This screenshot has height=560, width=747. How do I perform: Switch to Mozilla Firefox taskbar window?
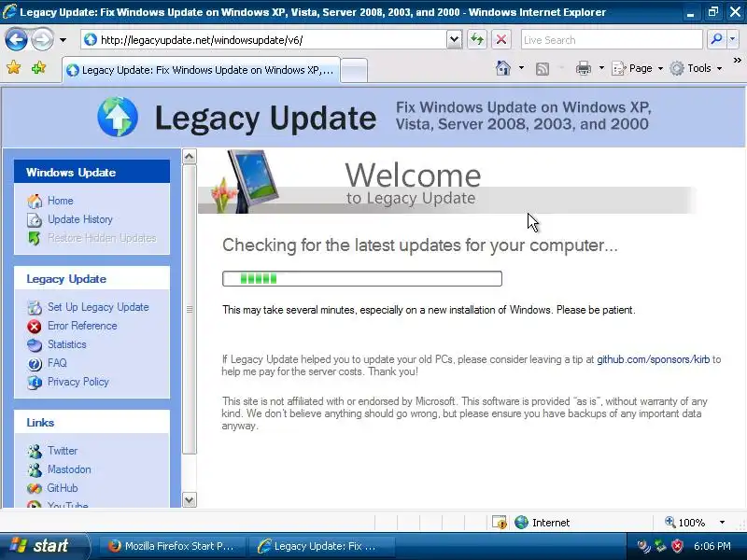pyautogui.click(x=172, y=546)
